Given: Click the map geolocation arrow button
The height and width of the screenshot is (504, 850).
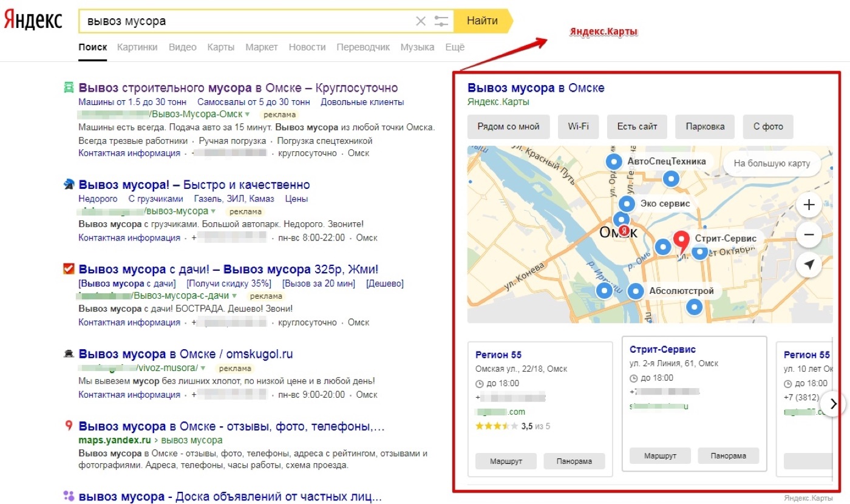Looking at the screenshot, I should click(809, 265).
